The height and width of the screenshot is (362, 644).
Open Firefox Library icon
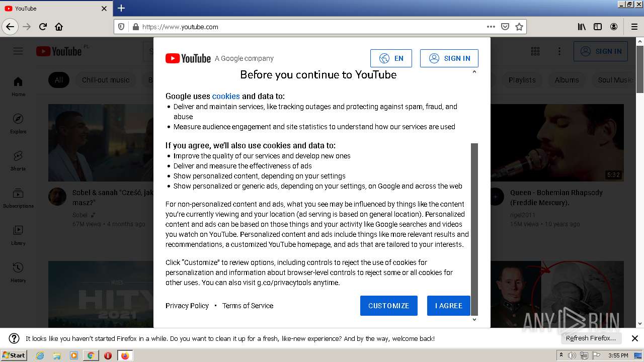pyautogui.click(x=582, y=27)
